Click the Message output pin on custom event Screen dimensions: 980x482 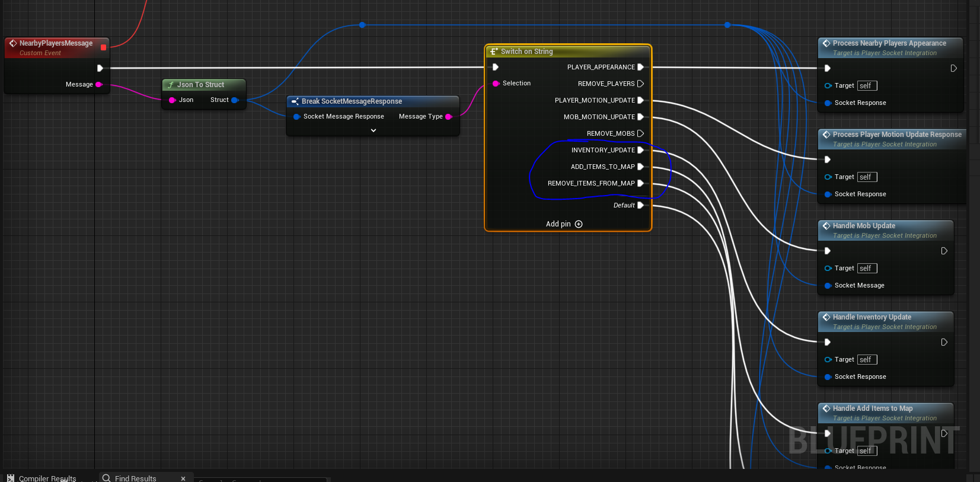tap(99, 85)
